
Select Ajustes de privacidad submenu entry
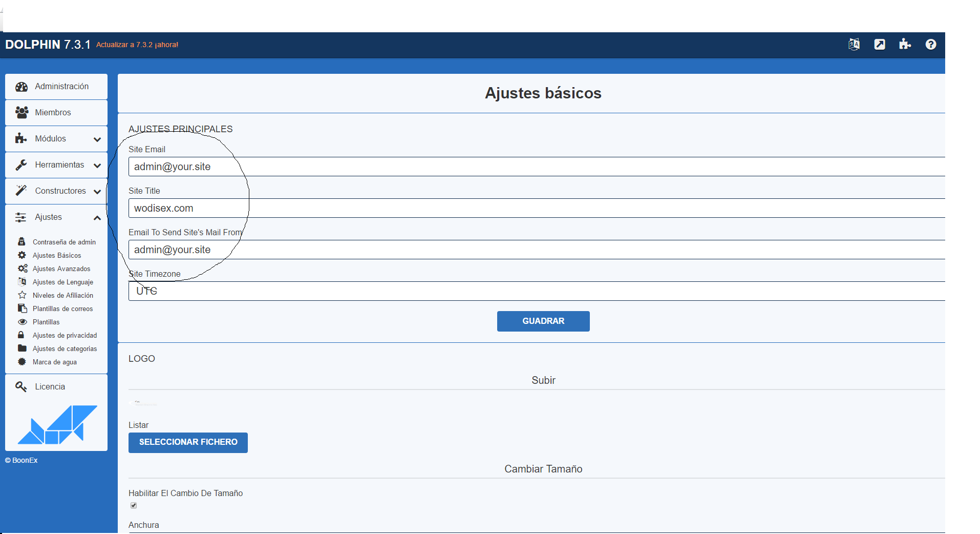65,335
